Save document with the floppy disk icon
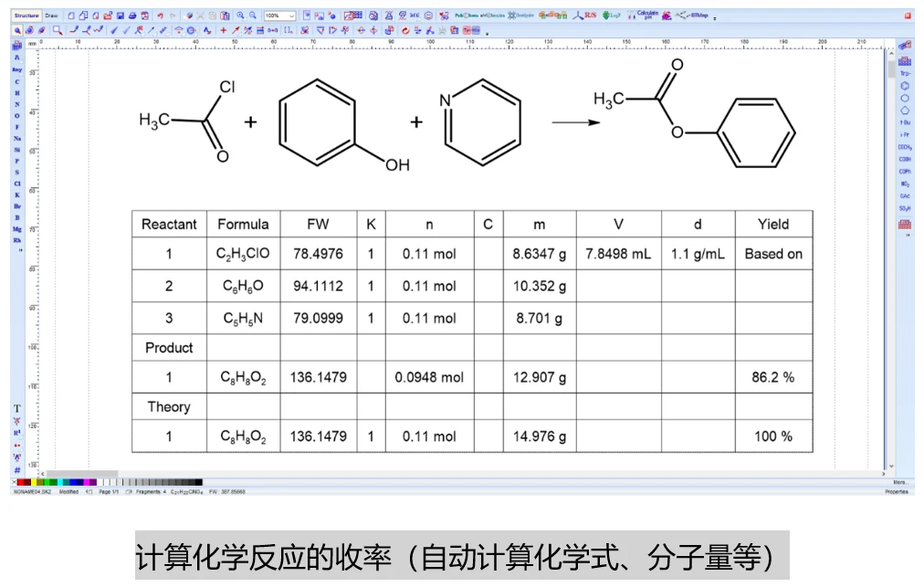The height and width of the screenshot is (587, 924). tap(121, 16)
